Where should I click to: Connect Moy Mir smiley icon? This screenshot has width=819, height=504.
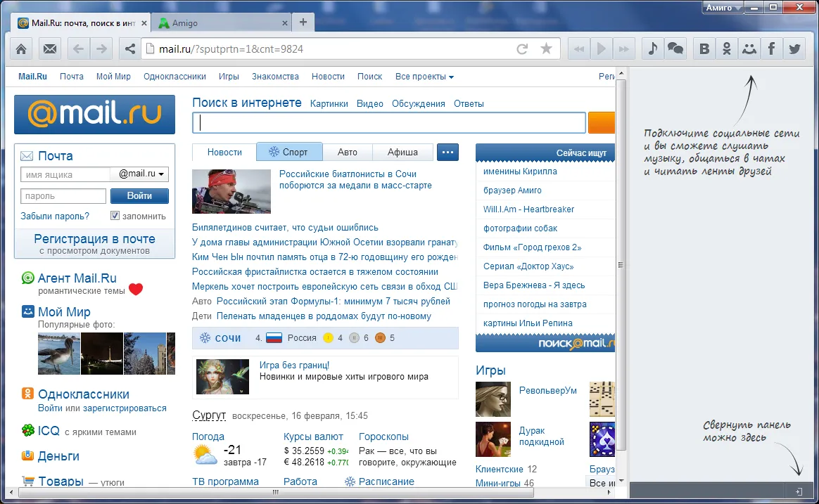[x=749, y=49]
